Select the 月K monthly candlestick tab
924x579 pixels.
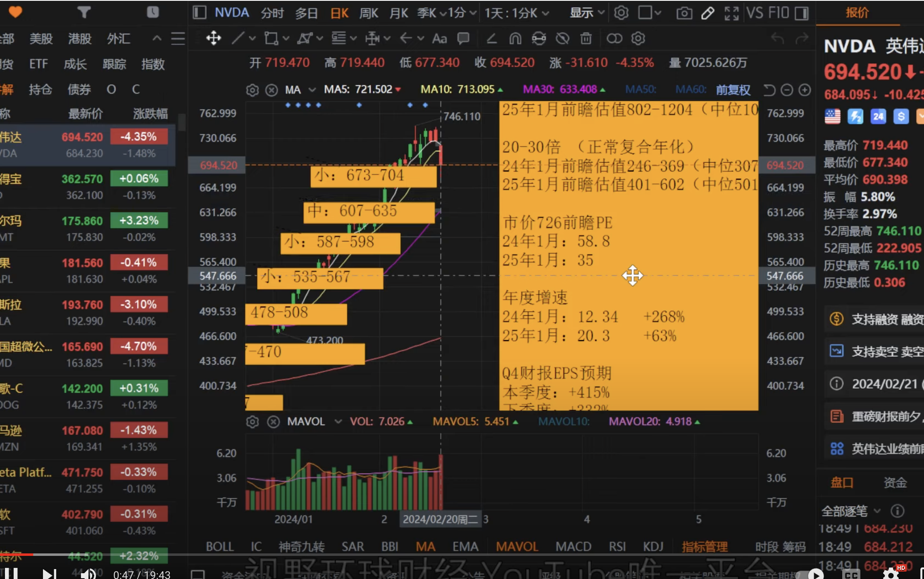pyautogui.click(x=399, y=13)
